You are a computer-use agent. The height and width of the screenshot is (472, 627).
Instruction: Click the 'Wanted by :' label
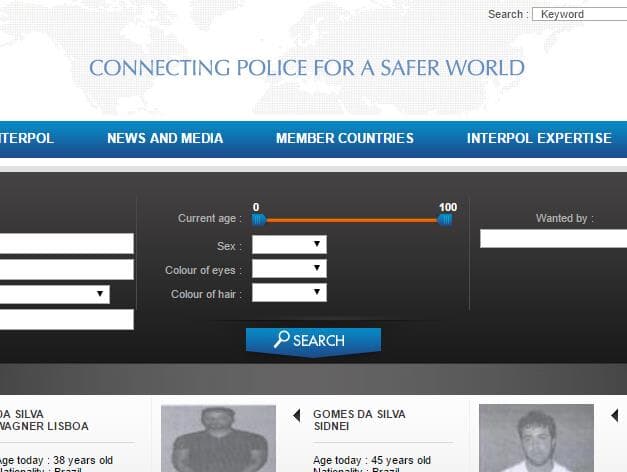click(x=565, y=218)
